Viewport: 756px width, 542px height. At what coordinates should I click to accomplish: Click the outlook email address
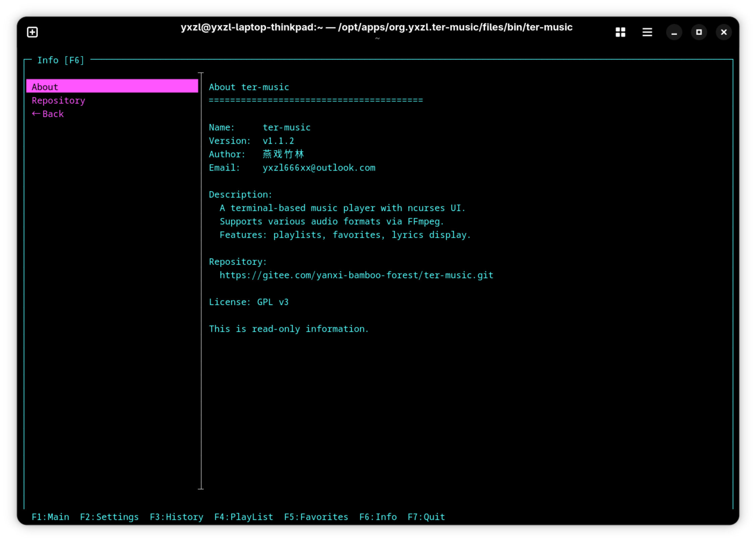click(319, 168)
